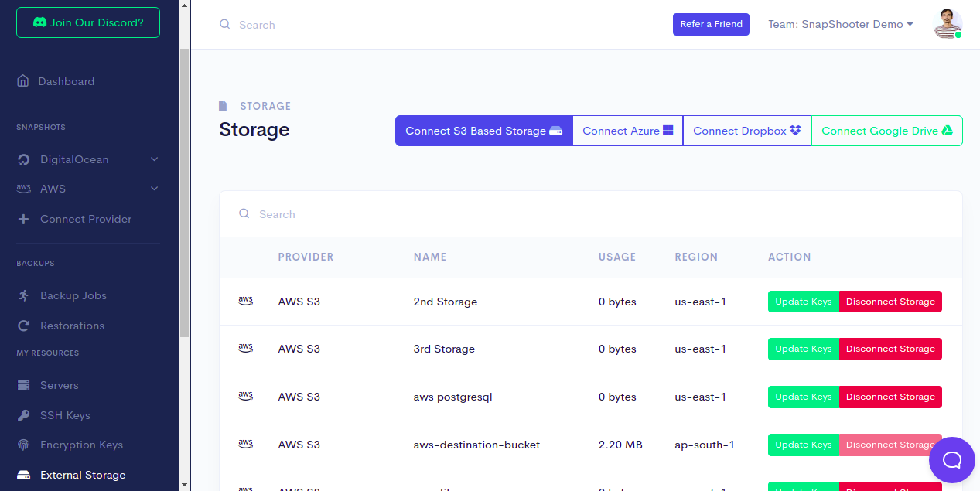Image resolution: width=980 pixels, height=491 pixels.
Task: Click the sidebar scrollbar thumb
Action: click(184, 193)
